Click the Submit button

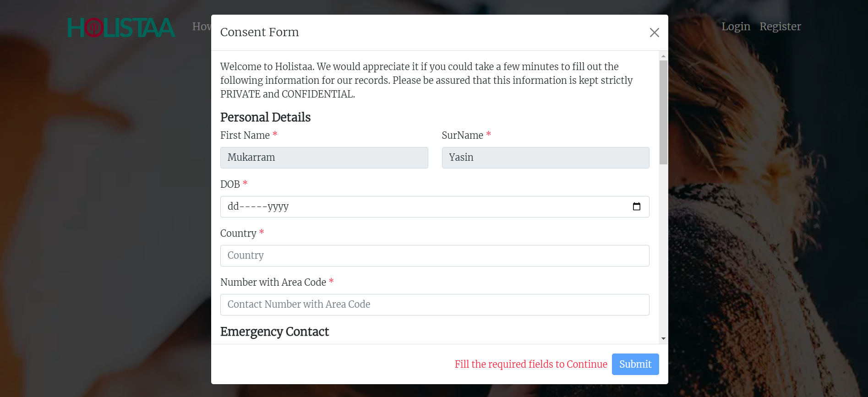point(635,364)
